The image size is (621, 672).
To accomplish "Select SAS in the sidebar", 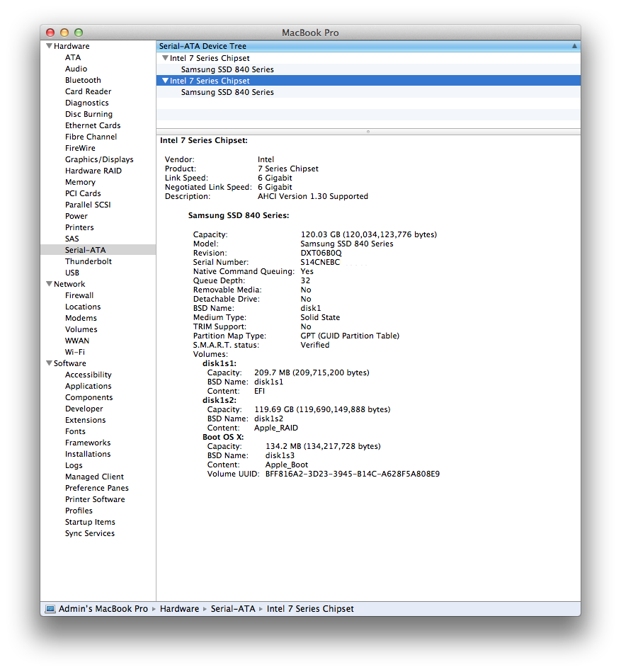I will [72, 239].
